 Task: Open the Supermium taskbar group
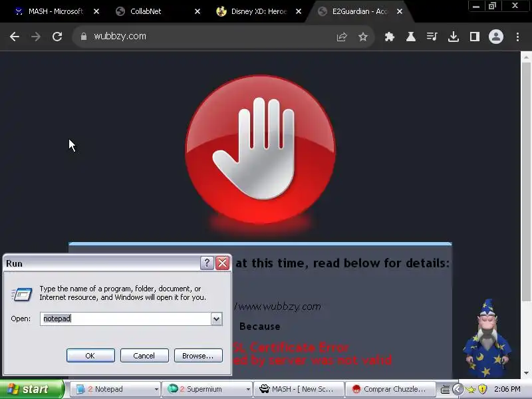click(x=205, y=389)
